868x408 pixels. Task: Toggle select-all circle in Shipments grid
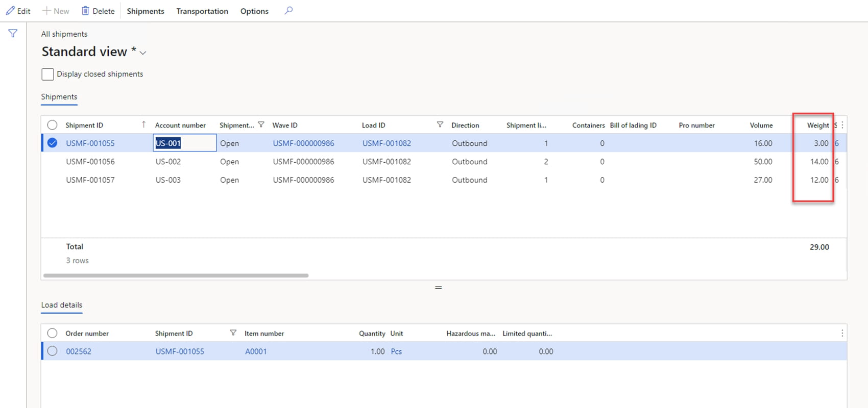52,125
